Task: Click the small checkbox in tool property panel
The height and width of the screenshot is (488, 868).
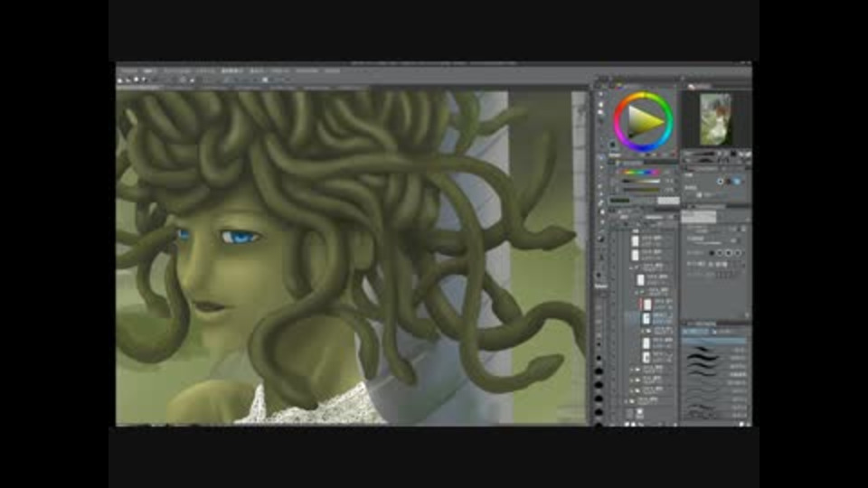Action: [x=699, y=195]
